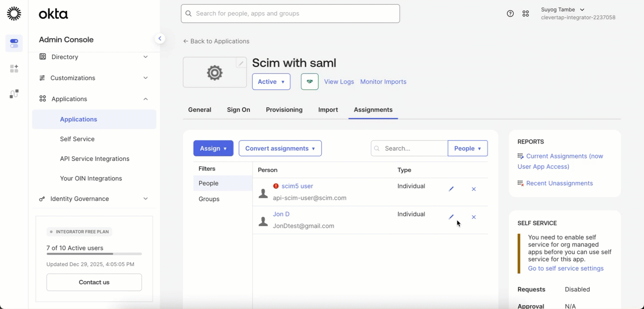
Task: Open the Active status dropdown
Action: (x=271, y=81)
